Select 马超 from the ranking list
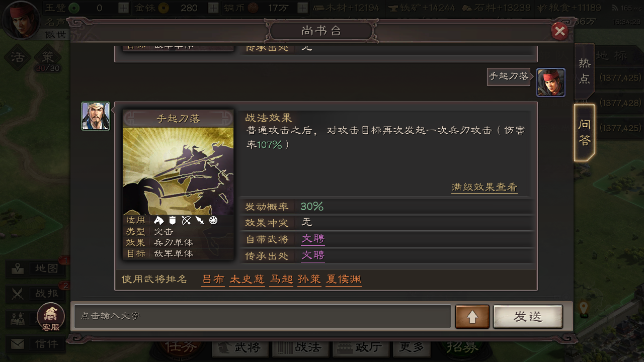 click(281, 280)
